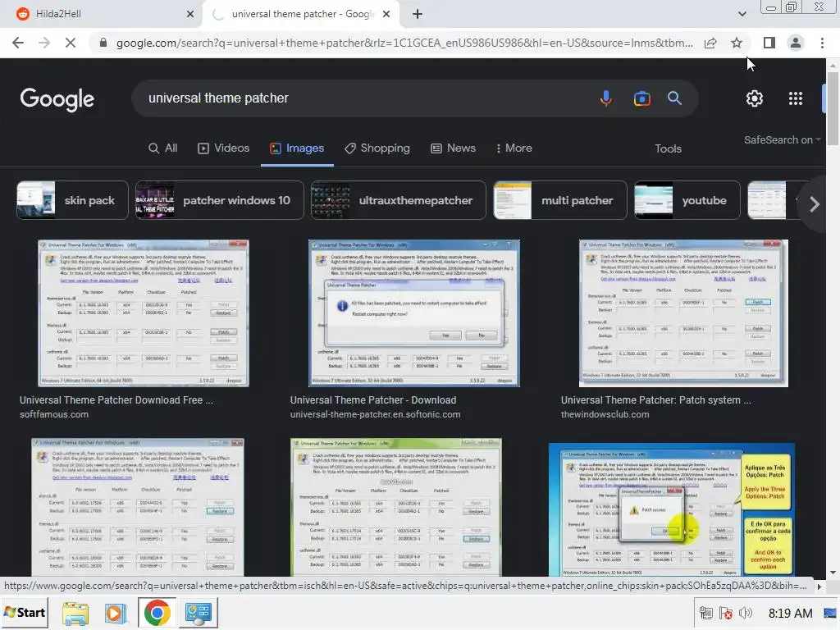Click the scrollbar down arrow
The height and width of the screenshot is (630, 840).
point(833,572)
